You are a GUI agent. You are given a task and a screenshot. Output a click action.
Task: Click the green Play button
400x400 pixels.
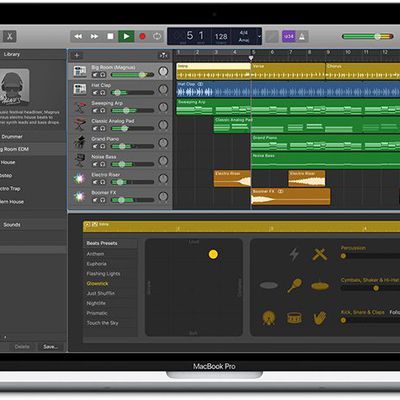pos(126,36)
